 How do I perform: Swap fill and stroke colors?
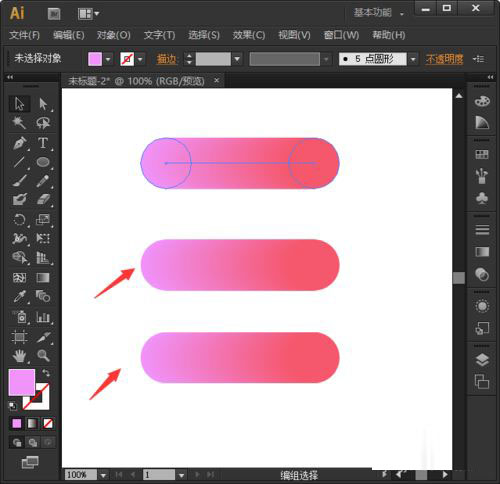(x=46, y=373)
